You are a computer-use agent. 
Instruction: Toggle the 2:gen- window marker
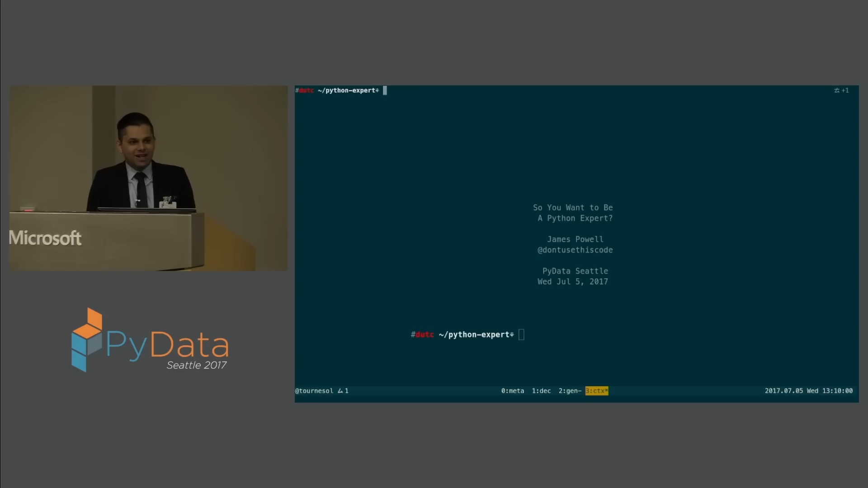click(569, 390)
